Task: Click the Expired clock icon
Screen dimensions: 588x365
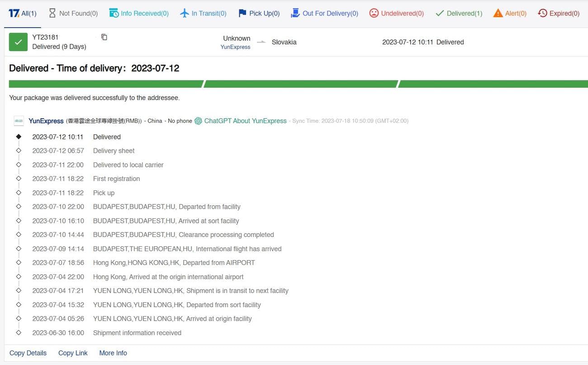Action: [x=542, y=13]
